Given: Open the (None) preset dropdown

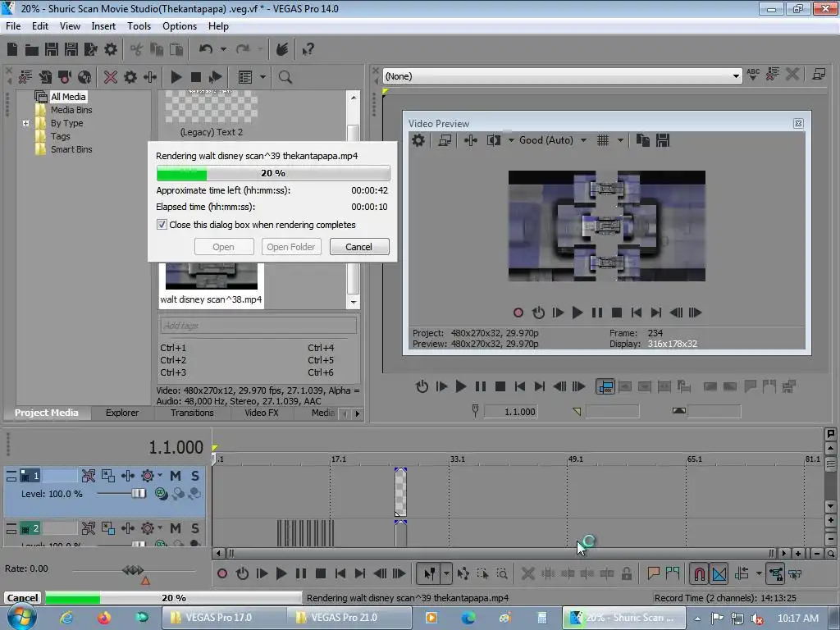Looking at the screenshot, I should click(736, 76).
